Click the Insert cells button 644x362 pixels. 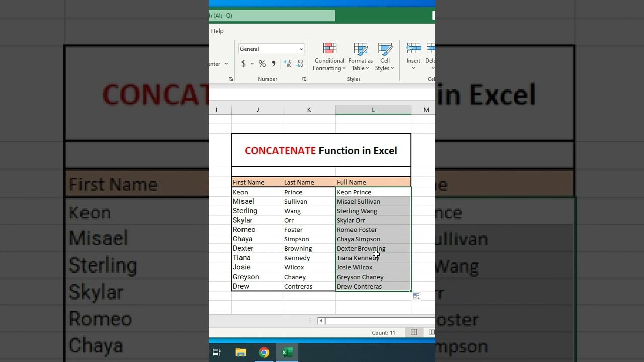coord(413,57)
